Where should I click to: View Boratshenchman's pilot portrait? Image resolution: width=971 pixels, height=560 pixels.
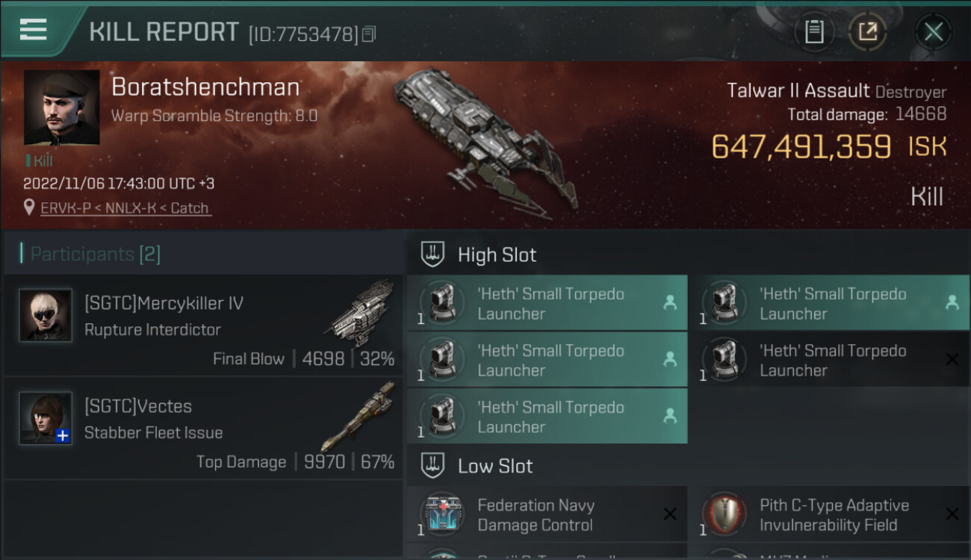pyautogui.click(x=61, y=108)
